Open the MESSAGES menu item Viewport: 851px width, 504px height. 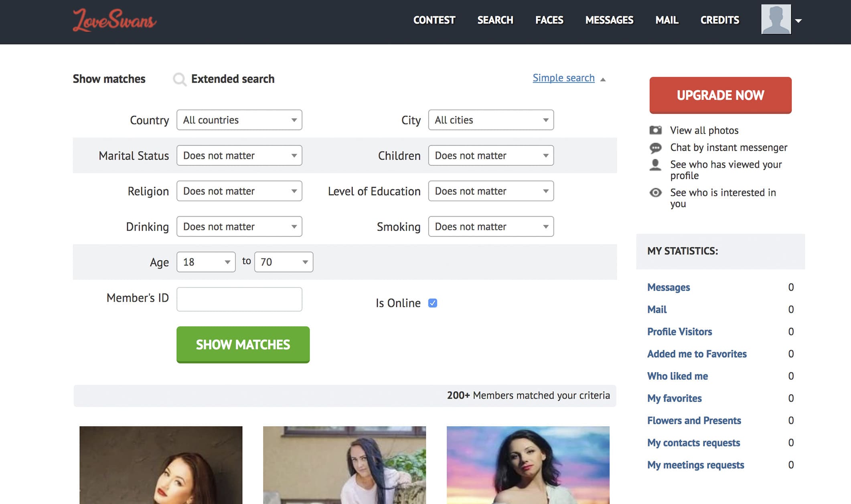[x=610, y=20]
